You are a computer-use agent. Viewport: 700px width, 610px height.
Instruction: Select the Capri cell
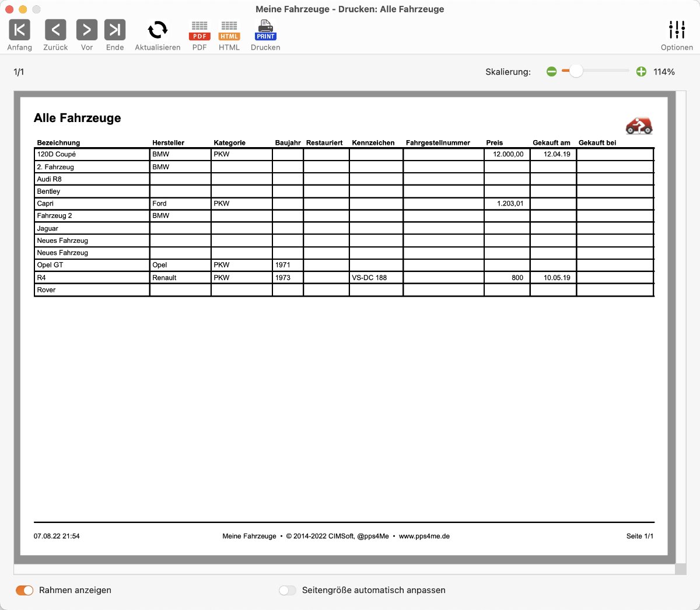pos(92,204)
